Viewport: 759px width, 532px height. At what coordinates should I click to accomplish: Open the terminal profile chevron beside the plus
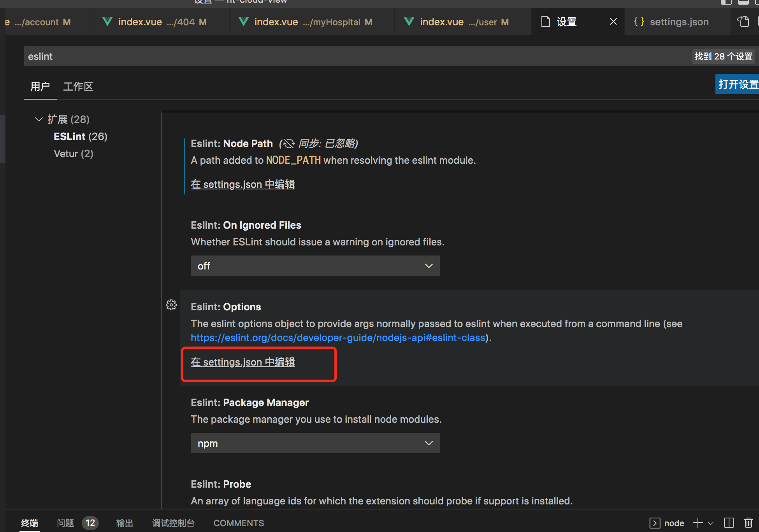(711, 523)
